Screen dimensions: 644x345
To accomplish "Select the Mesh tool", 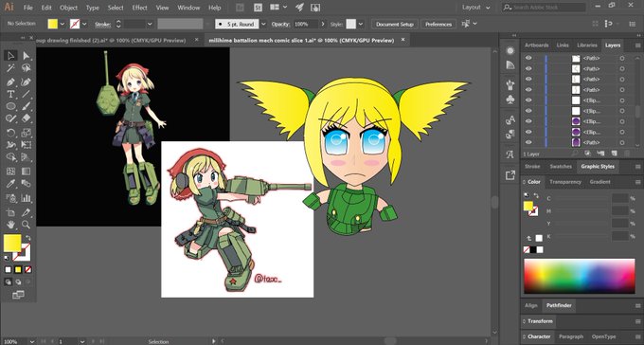I will tap(10, 171).
